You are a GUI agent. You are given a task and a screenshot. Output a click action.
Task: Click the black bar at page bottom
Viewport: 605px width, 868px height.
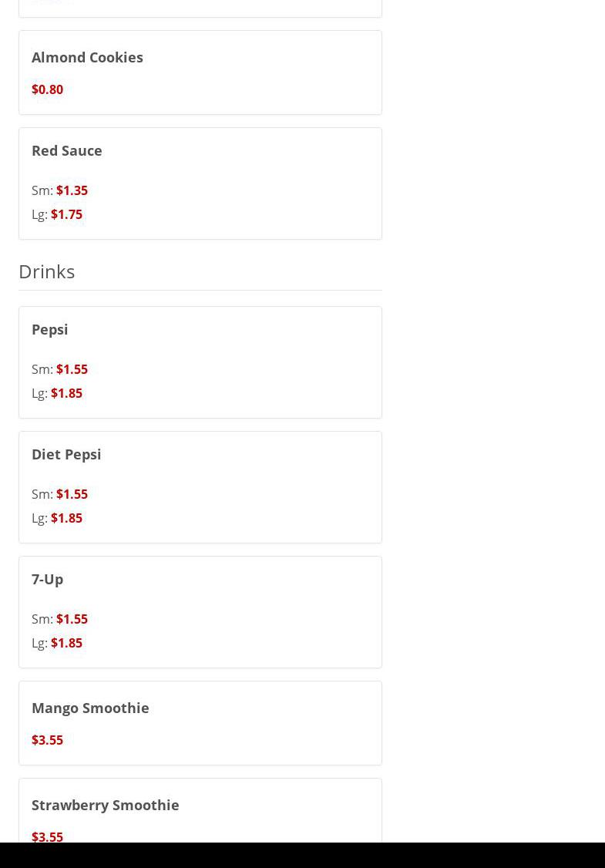click(302, 856)
